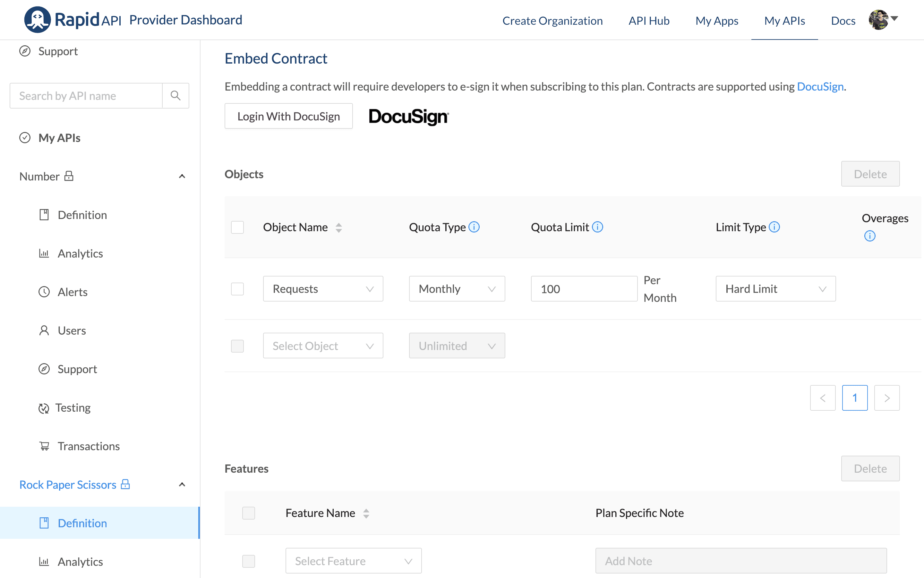The image size is (924, 578).
Task: Open Transactions in the sidebar
Action: pos(89,446)
